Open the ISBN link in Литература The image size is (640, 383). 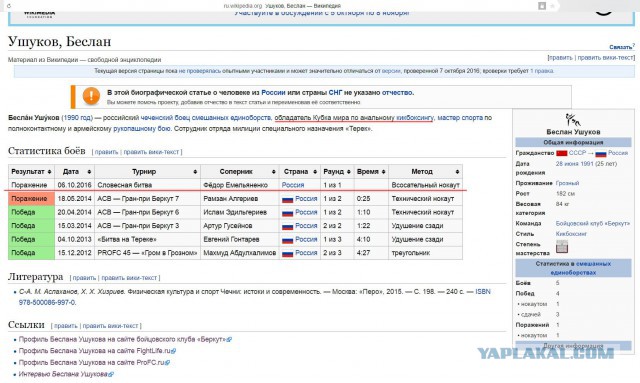point(483,292)
